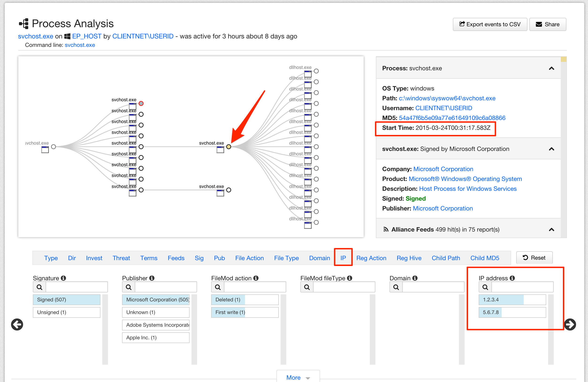Click the IP address info icon
The image size is (588, 382).
pos(512,278)
